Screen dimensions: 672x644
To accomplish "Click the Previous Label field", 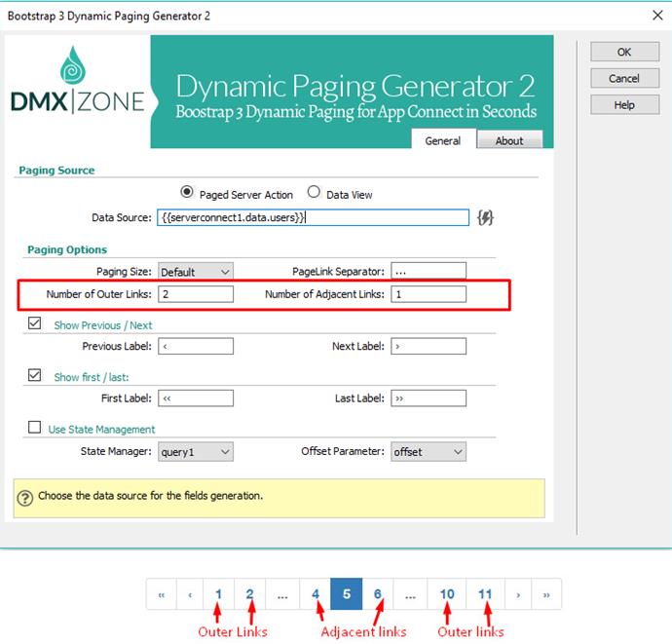I will click(196, 346).
